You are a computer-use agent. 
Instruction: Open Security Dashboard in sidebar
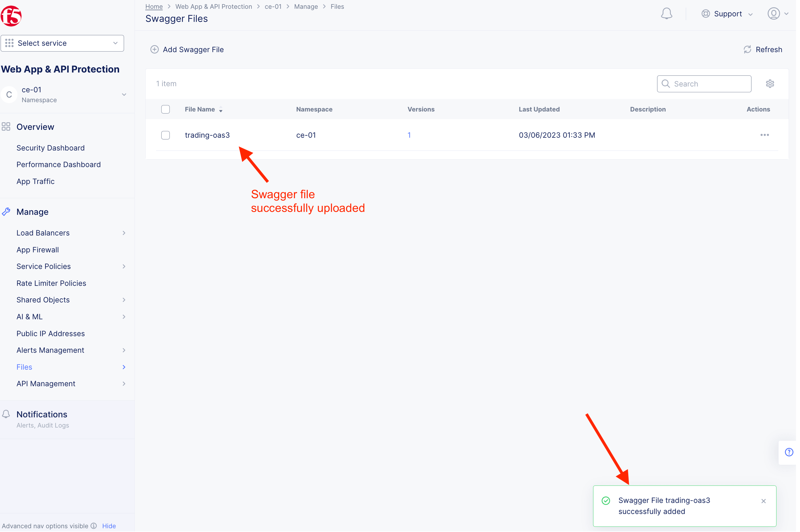click(51, 148)
